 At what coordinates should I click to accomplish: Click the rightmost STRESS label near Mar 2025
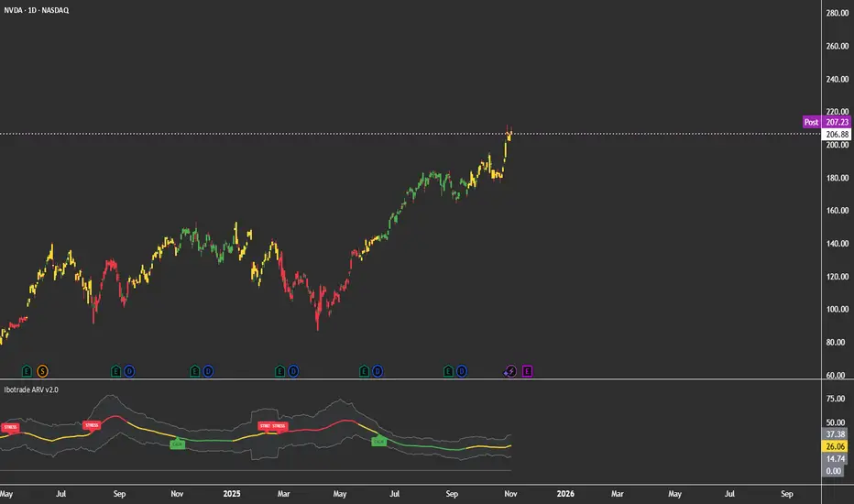(x=279, y=426)
